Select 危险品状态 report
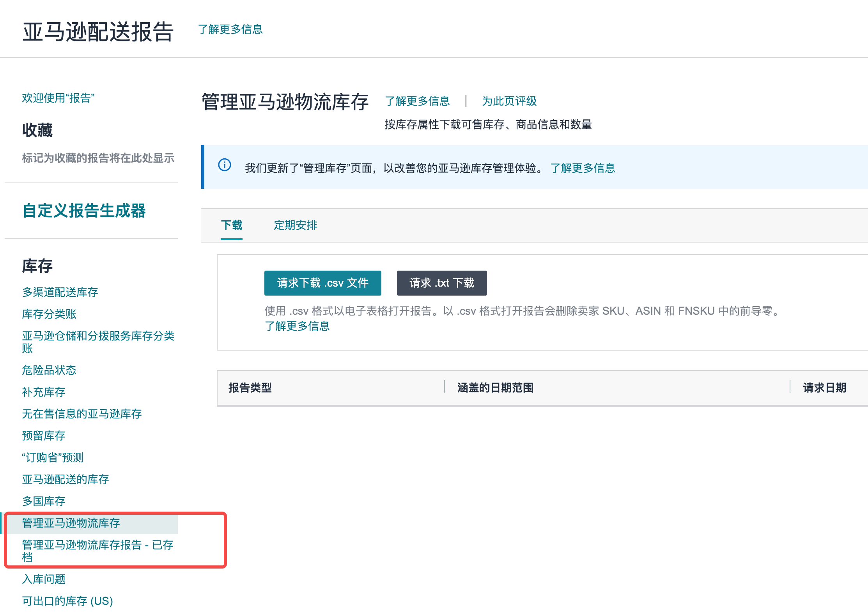Screen dimensions: 868x613 (49, 370)
